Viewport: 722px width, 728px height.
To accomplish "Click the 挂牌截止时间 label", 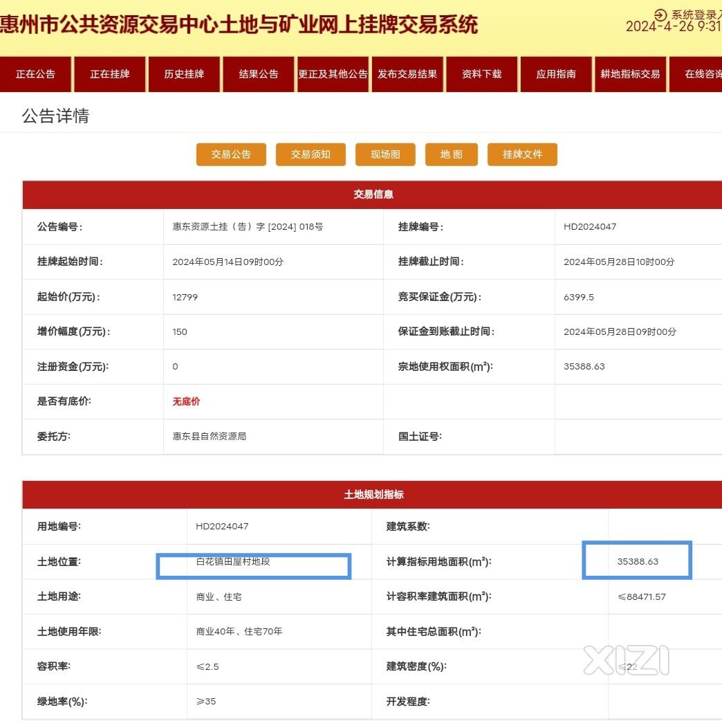I will 431,262.
